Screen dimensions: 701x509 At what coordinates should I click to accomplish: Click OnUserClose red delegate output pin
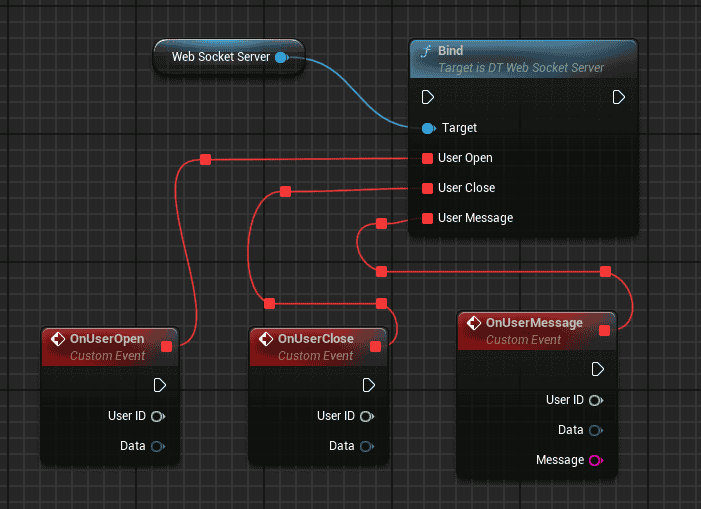[375, 346]
